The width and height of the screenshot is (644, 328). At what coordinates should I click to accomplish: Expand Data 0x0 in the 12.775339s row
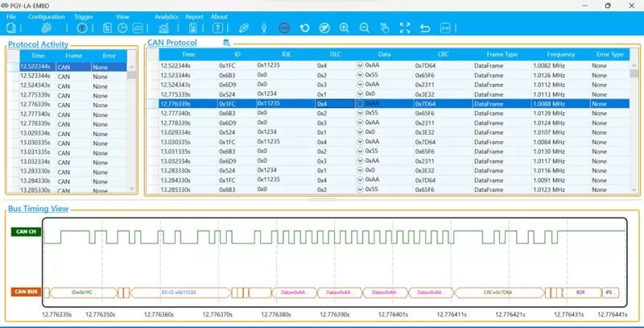pos(360,93)
